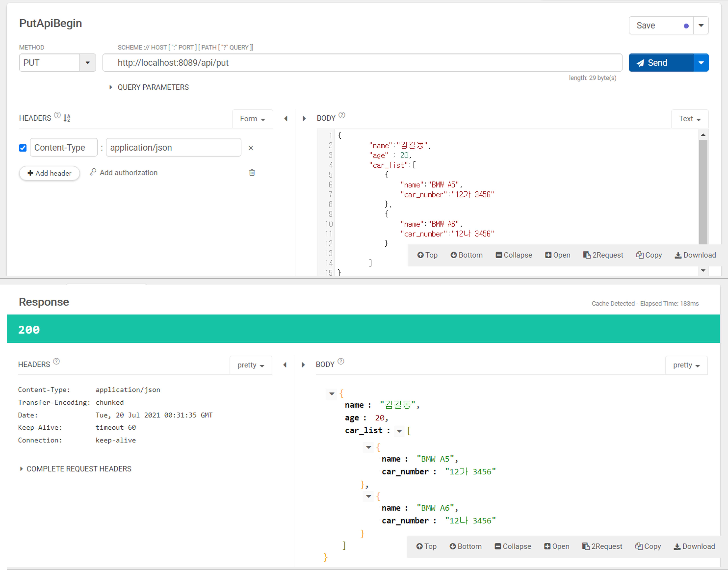Click the request BODY help icon
Screen dimensions: 728x570
[342, 115]
